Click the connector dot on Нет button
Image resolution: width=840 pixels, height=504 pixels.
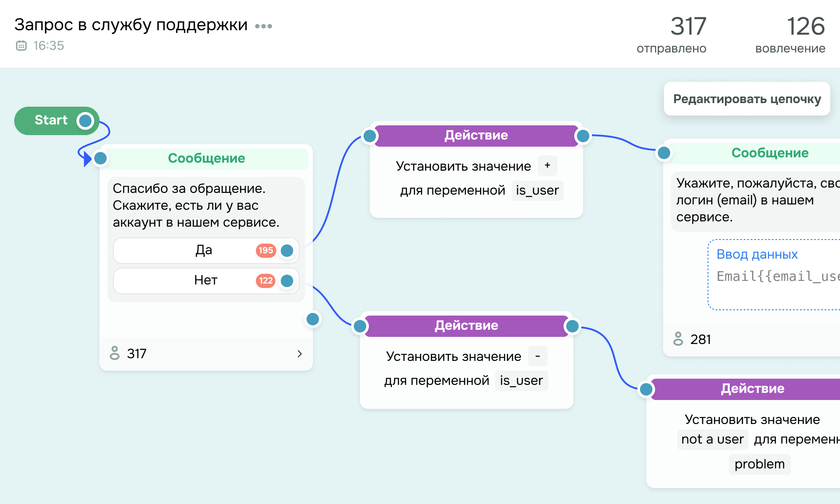click(287, 280)
